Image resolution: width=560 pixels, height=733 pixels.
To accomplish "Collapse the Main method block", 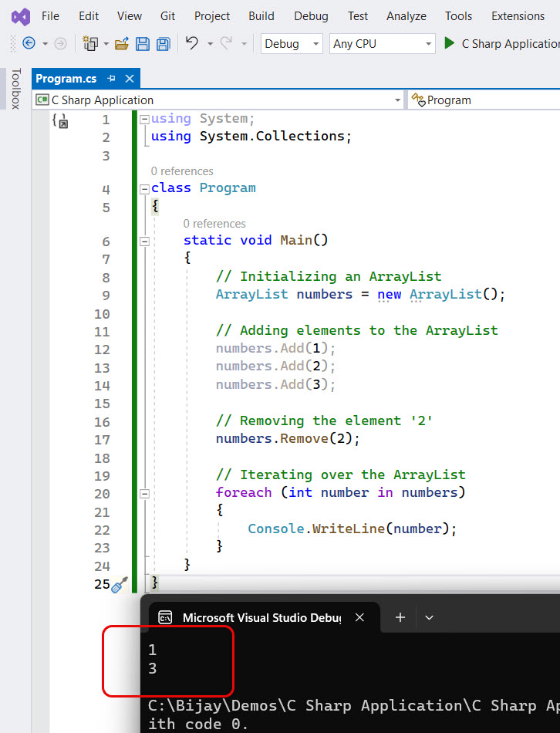I will pos(145,242).
